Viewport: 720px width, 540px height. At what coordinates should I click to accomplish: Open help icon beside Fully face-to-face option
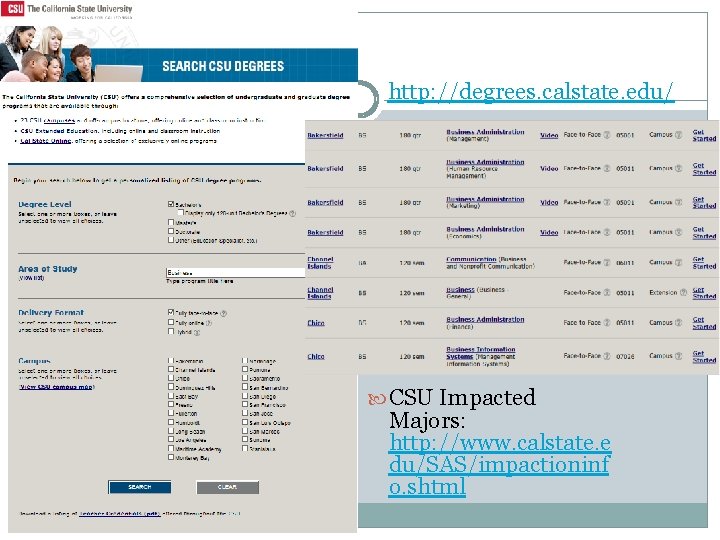click(x=224, y=314)
